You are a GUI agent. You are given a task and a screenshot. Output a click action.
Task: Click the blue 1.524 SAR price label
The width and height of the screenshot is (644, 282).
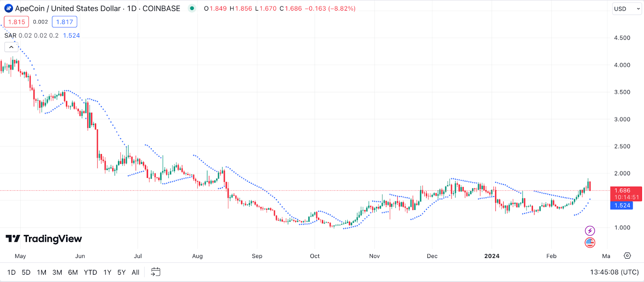[622, 206]
